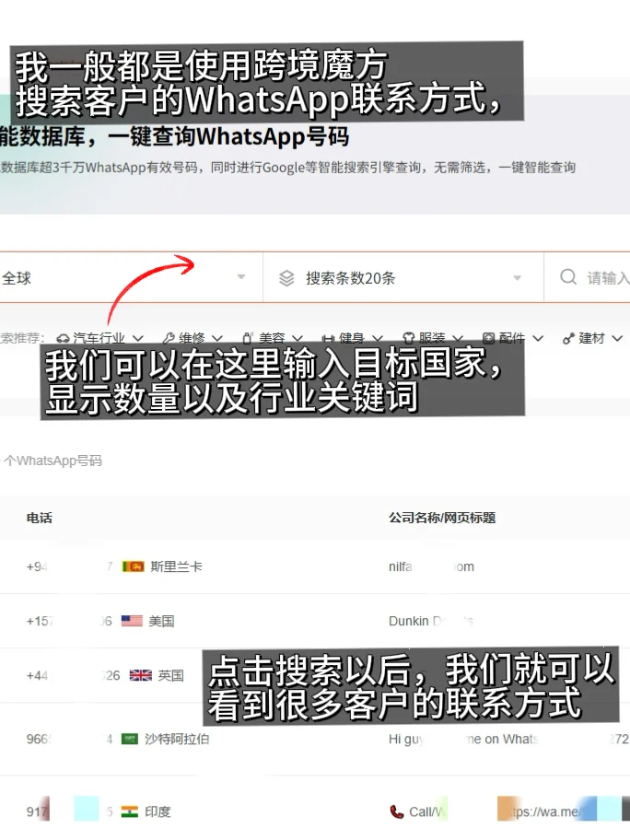Screen dimensions: 630x840
Task: Select the 维修 search recommendation
Action: [x=192, y=339]
